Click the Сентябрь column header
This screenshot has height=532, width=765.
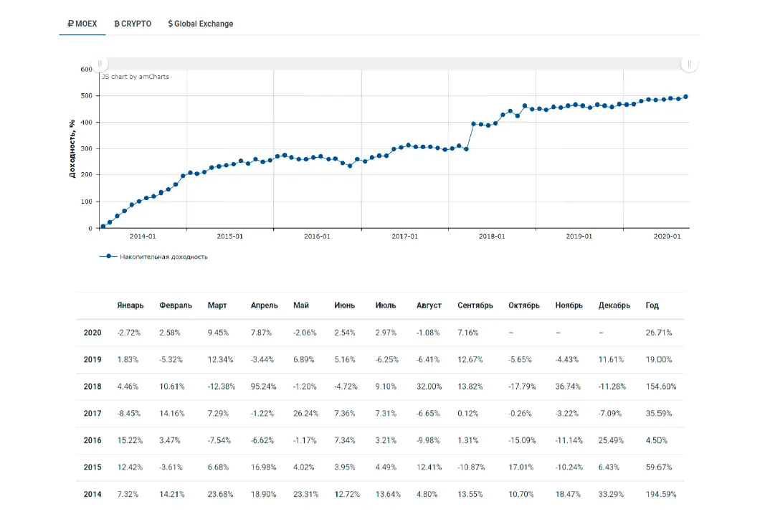pos(475,305)
